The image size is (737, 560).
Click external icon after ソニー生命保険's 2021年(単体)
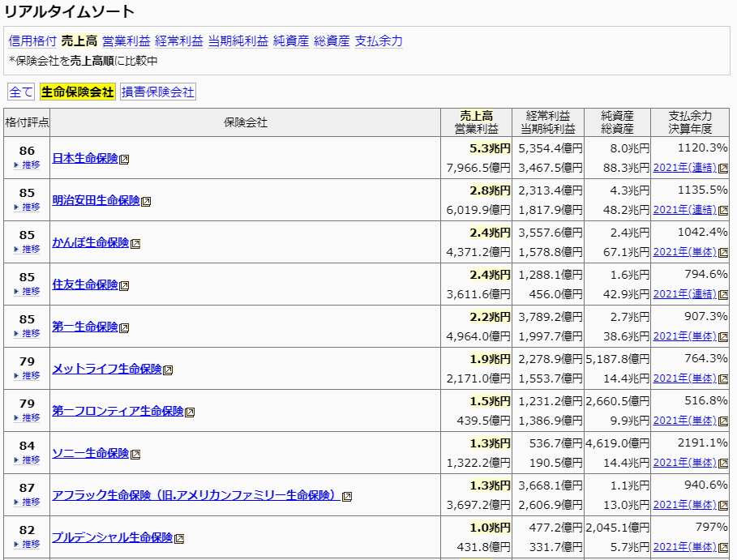tap(723, 464)
